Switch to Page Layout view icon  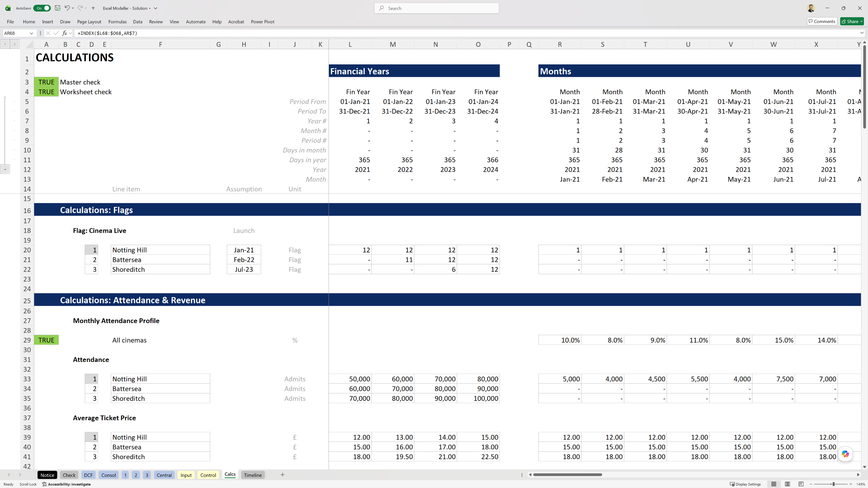click(787, 484)
